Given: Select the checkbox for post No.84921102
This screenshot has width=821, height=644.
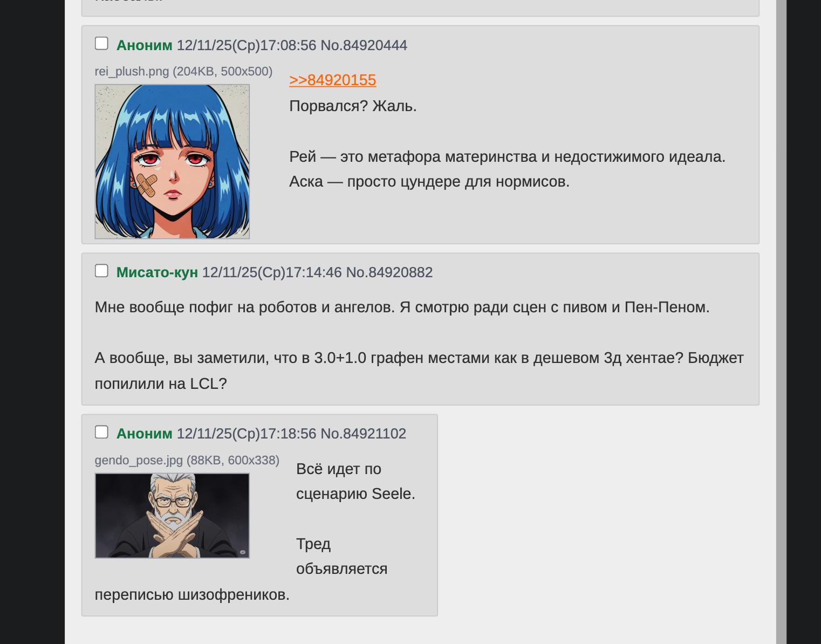Looking at the screenshot, I should [101, 432].
